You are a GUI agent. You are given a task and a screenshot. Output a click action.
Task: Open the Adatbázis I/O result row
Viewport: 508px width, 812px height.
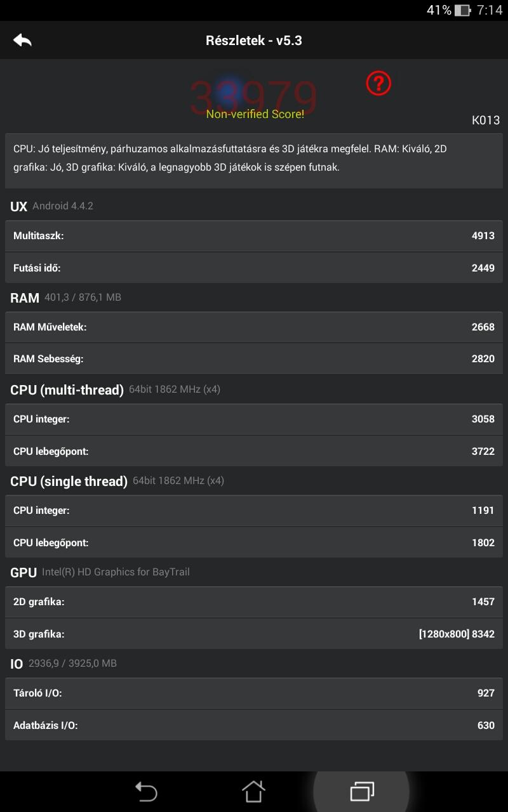pos(254,725)
